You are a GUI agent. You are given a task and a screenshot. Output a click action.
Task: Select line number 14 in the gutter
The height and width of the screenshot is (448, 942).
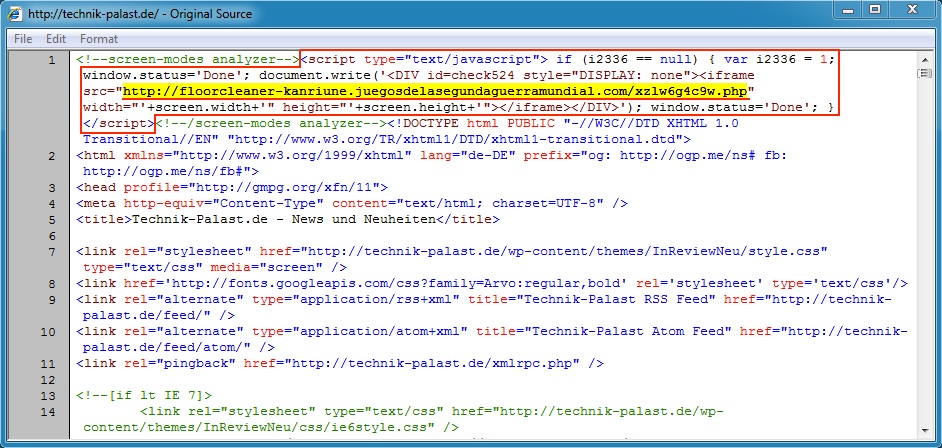click(x=50, y=411)
